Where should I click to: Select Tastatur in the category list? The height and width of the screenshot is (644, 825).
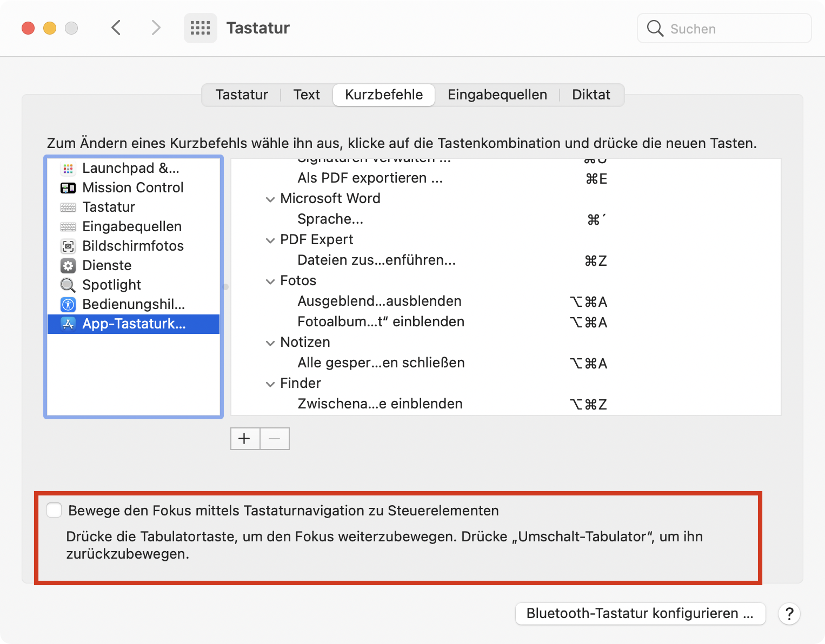(134, 207)
